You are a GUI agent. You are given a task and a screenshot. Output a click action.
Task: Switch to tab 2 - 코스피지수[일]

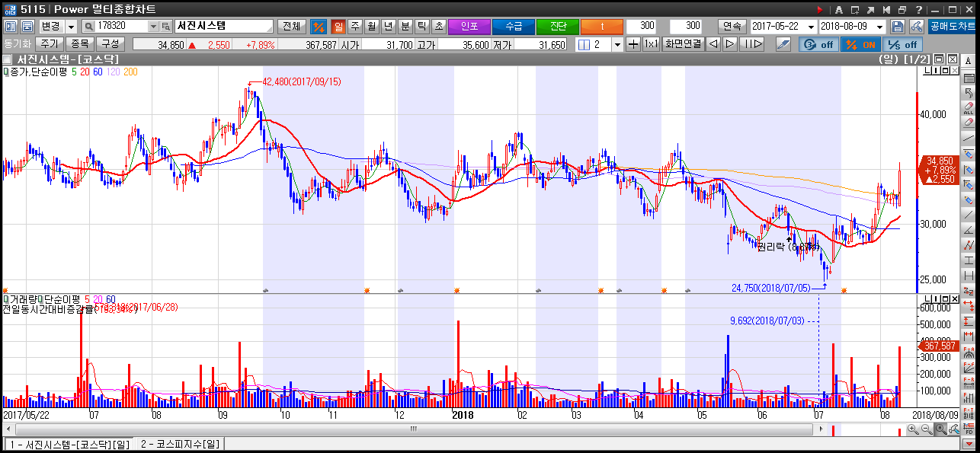pyautogui.click(x=181, y=444)
